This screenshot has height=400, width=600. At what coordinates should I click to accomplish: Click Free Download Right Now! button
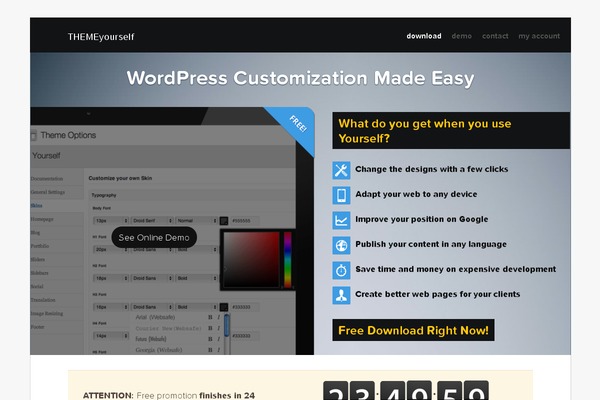(413, 330)
